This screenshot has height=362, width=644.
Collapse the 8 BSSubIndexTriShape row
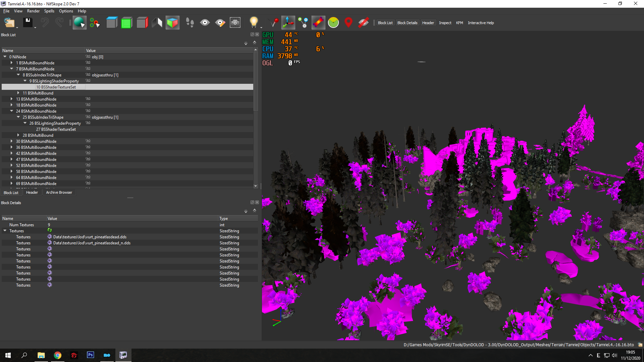(18, 75)
